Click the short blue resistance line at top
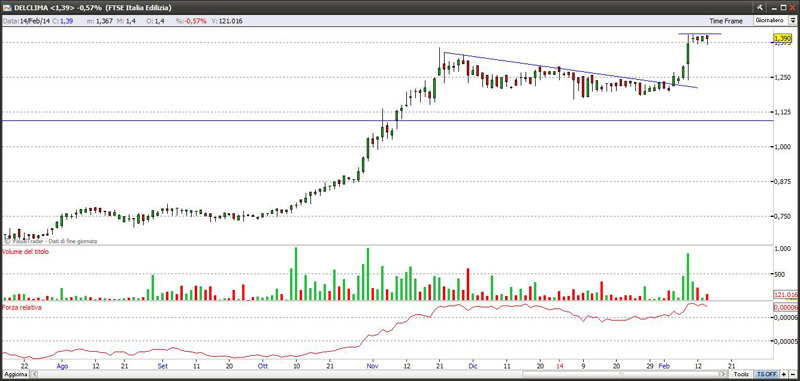Image resolution: width=800 pixels, height=381 pixels. (699, 34)
